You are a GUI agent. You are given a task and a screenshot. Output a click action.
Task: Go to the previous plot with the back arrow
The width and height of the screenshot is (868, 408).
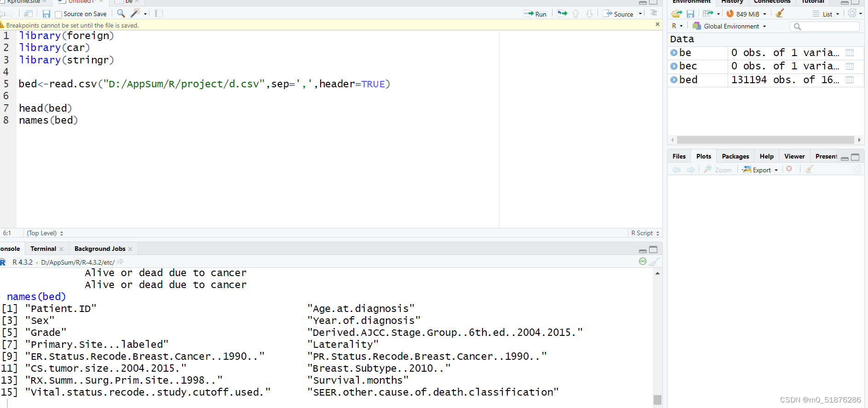[x=676, y=170]
